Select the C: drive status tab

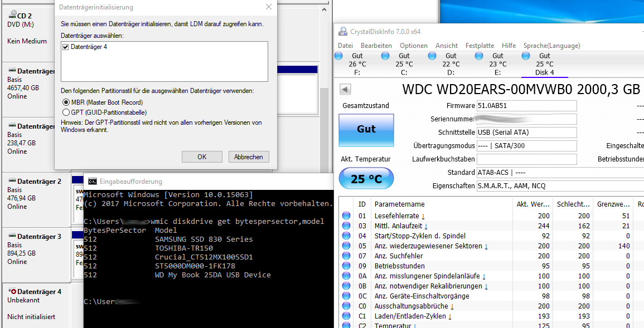[404, 64]
